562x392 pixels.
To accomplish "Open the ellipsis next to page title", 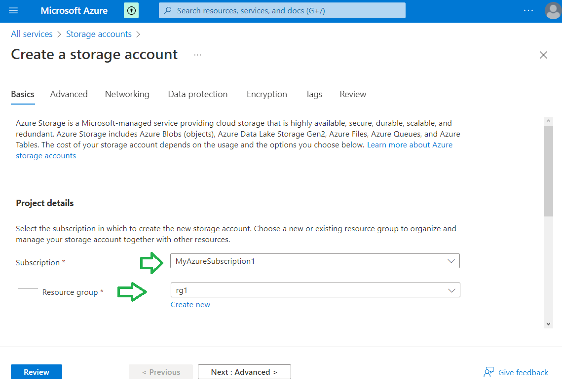I will (197, 55).
